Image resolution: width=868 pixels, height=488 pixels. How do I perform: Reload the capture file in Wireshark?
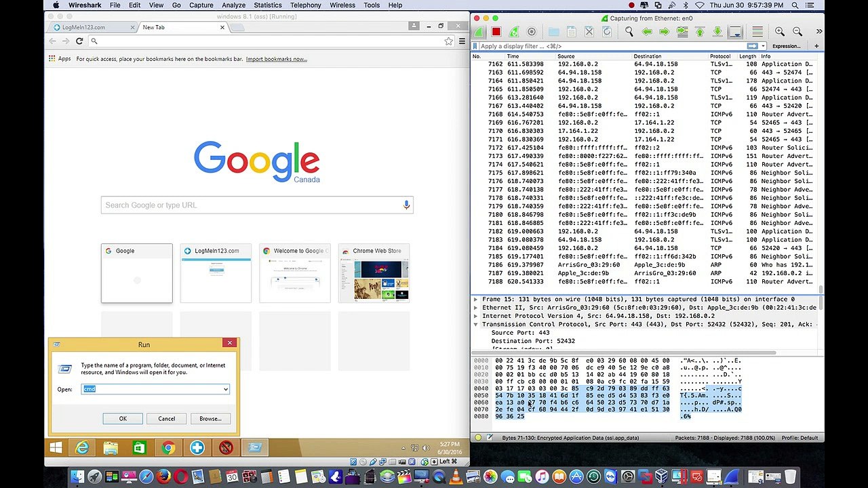tap(606, 32)
